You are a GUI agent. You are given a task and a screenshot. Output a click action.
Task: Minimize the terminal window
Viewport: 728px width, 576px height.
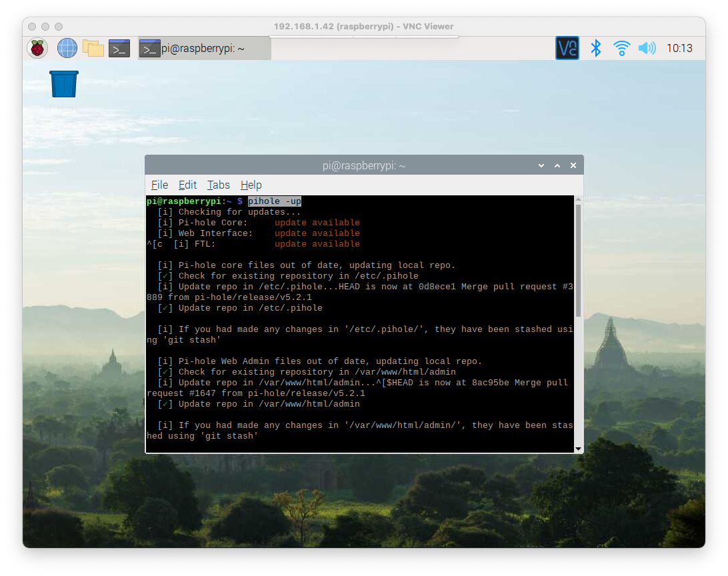pyautogui.click(x=543, y=165)
